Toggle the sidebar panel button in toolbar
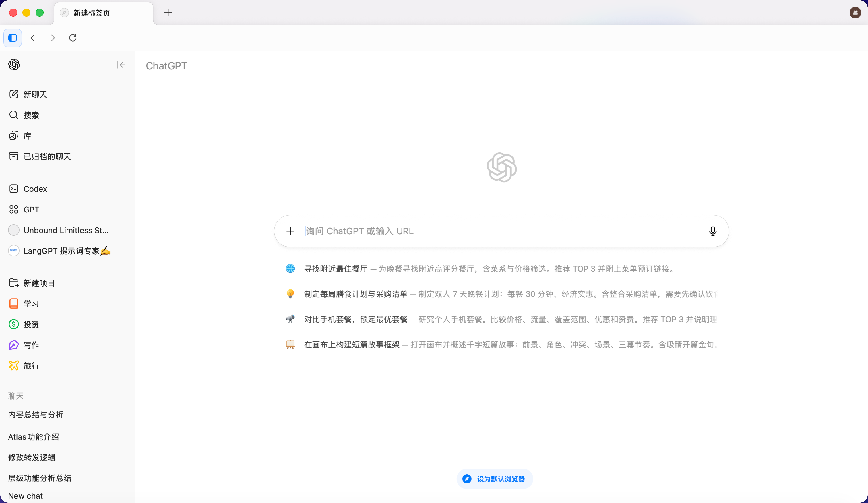 (13, 38)
